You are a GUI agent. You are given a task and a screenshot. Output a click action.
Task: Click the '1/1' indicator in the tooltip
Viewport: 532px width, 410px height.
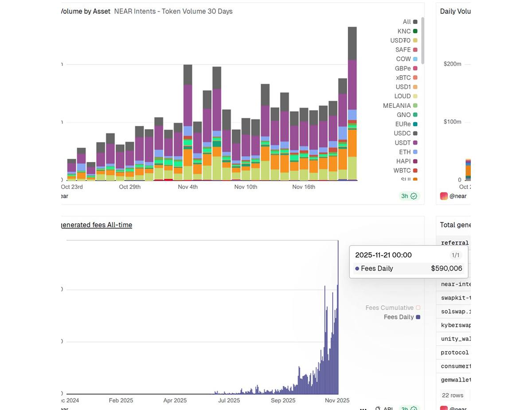coord(455,255)
